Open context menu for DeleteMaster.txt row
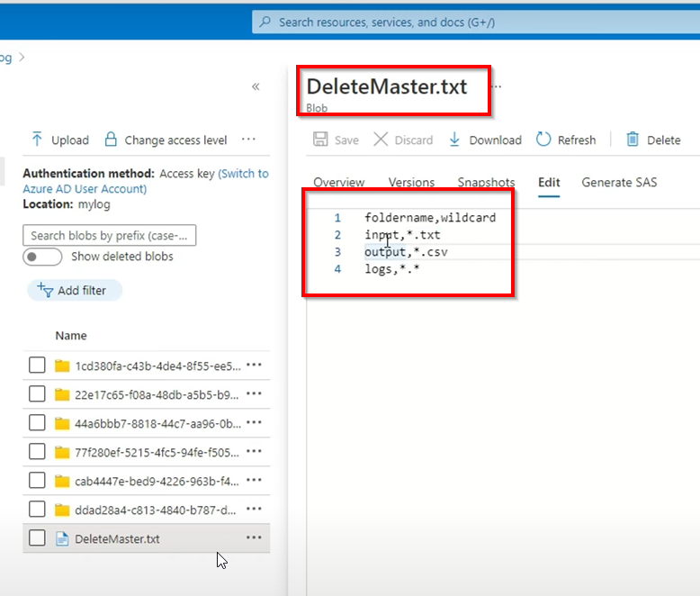Viewport: 700px width, 596px height. [x=254, y=537]
